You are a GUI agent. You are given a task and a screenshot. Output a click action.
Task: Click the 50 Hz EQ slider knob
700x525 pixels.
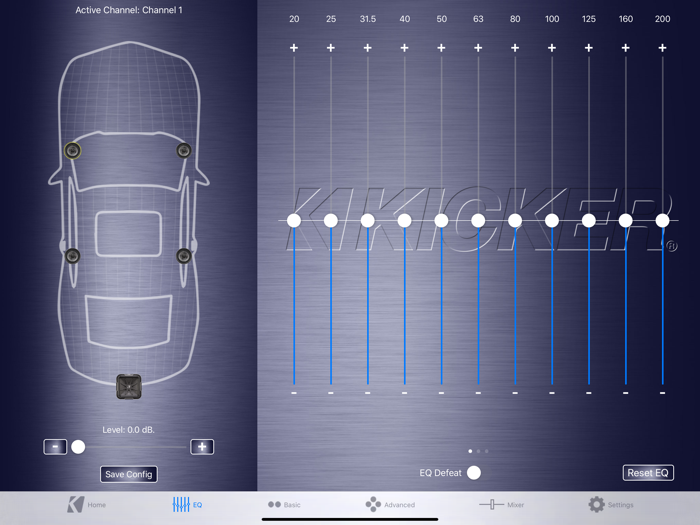pyautogui.click(x=441, y=220)
